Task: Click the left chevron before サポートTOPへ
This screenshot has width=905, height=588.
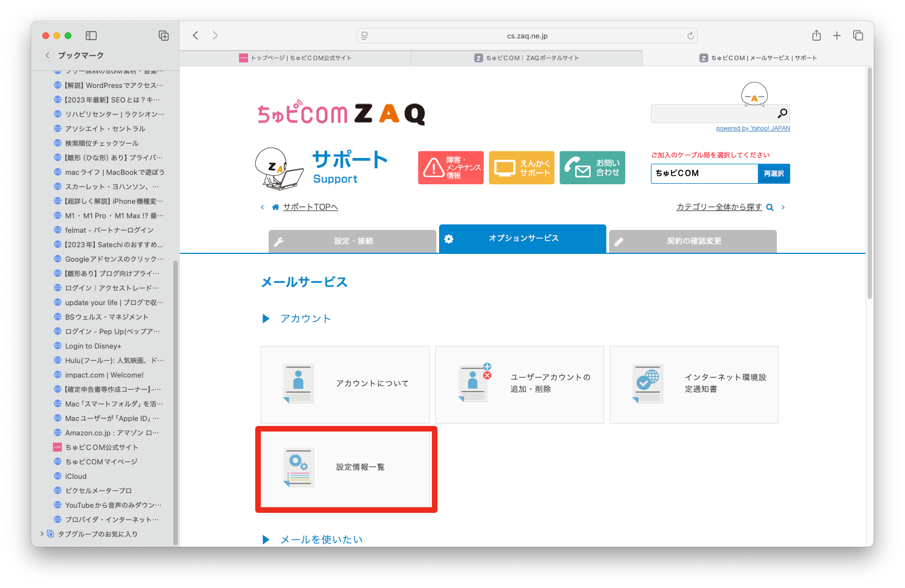Action: [262, 207]
